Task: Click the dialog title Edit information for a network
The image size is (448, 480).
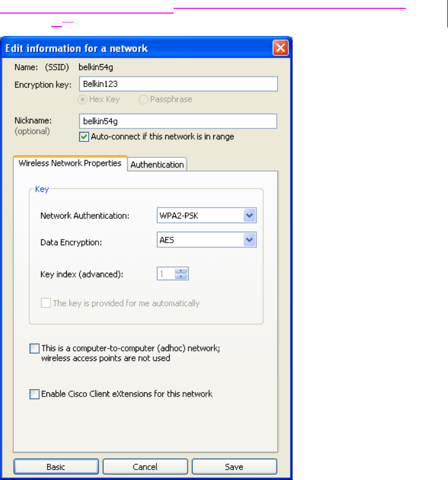Action: pos(77,49)
